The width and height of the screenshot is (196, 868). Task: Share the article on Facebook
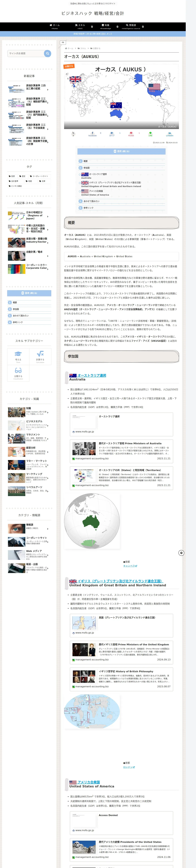(93, 134)
